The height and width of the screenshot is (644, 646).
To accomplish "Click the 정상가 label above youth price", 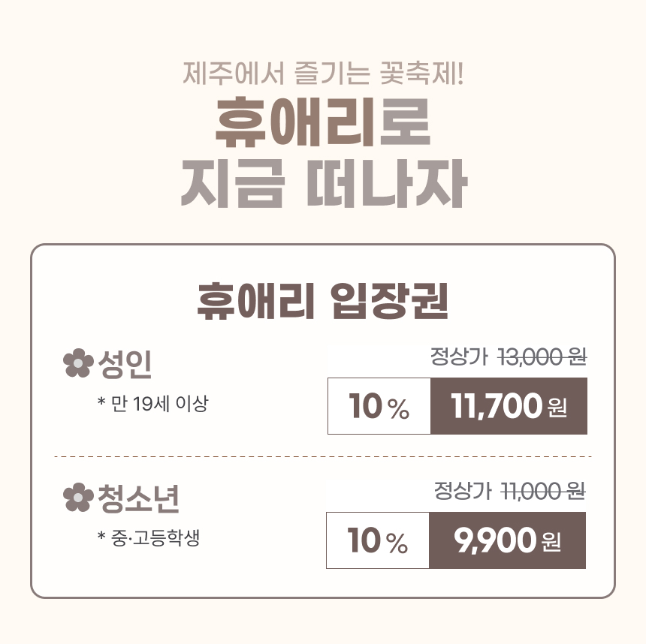I will click(x=463, y=491).
